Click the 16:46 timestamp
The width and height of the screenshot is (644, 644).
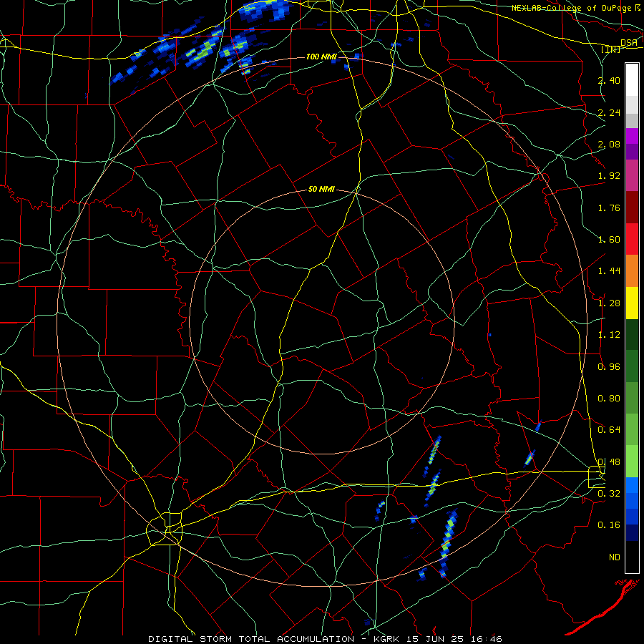pos(488,639)
